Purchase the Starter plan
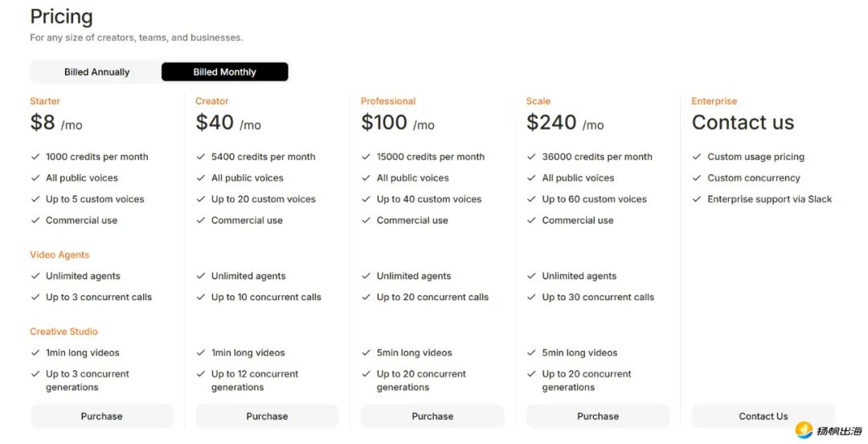This screenshot has width=868, height=444. tap(102, 416)
